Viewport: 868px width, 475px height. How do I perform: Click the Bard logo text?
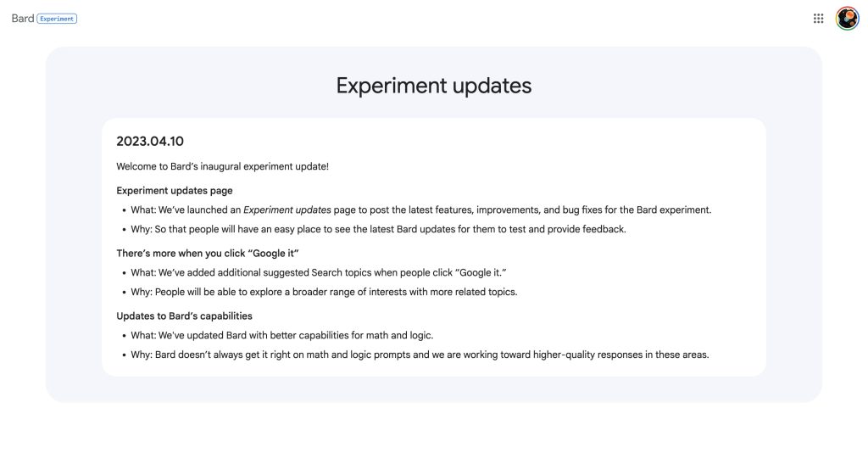(x=23, y=19)
